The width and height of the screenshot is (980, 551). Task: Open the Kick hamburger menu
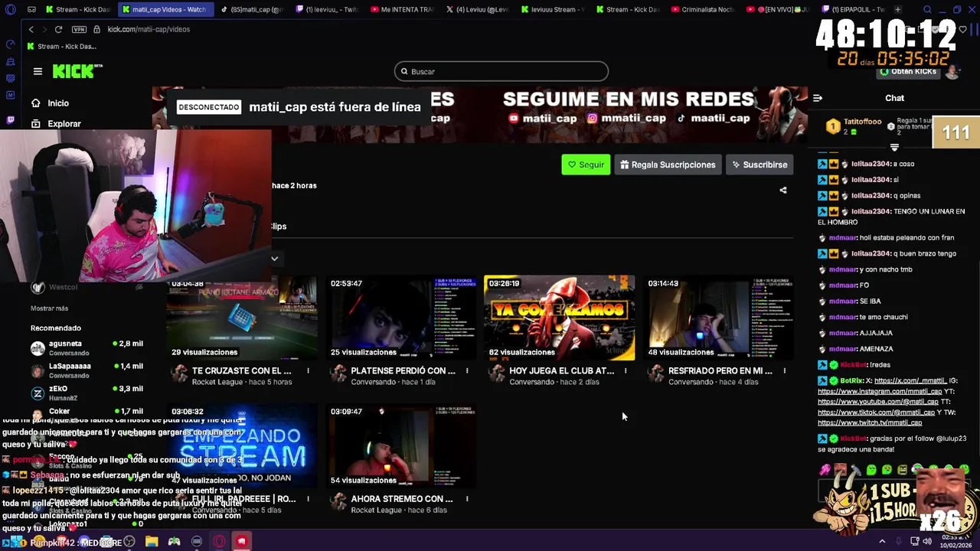point(38,71)
